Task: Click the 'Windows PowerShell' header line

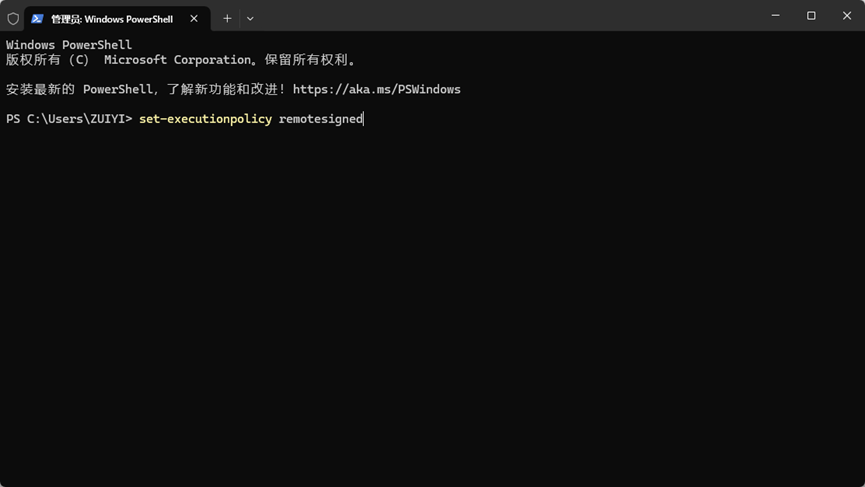Action: 69,45
